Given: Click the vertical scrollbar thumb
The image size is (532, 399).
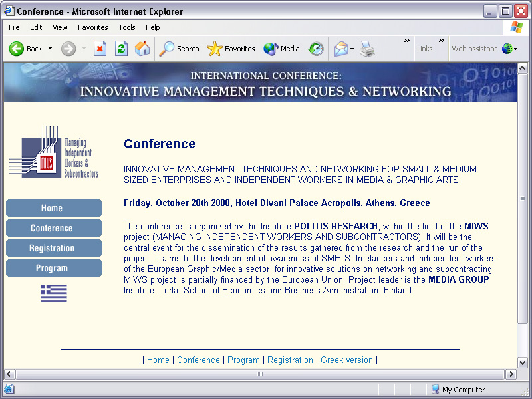Looking at the screenshot, I should click(x=523, y=199).
